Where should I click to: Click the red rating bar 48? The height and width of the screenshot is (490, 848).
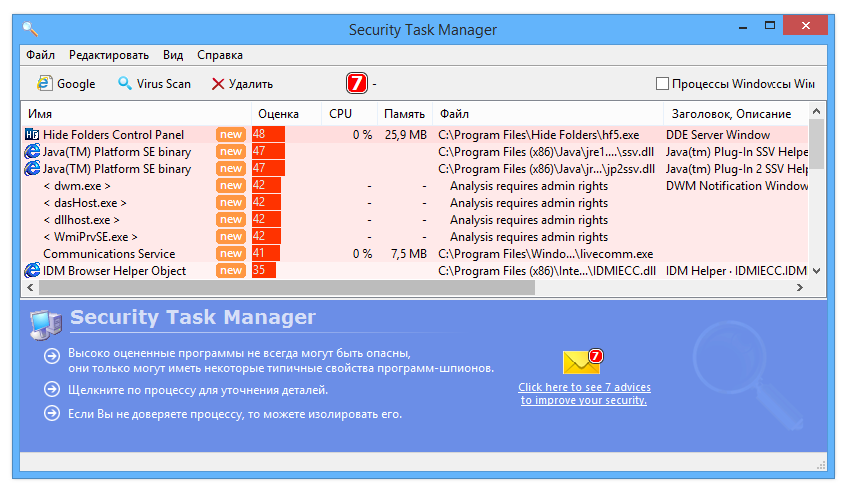tap(268, 135)
